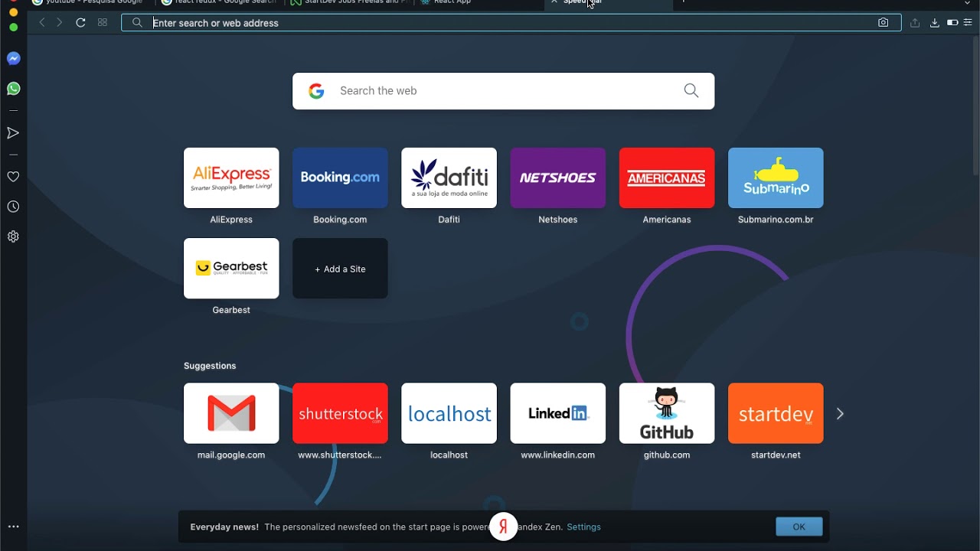980x551 pixels.
Task: Open the Easy Setup sliders icon
Action: pos(968,23)
